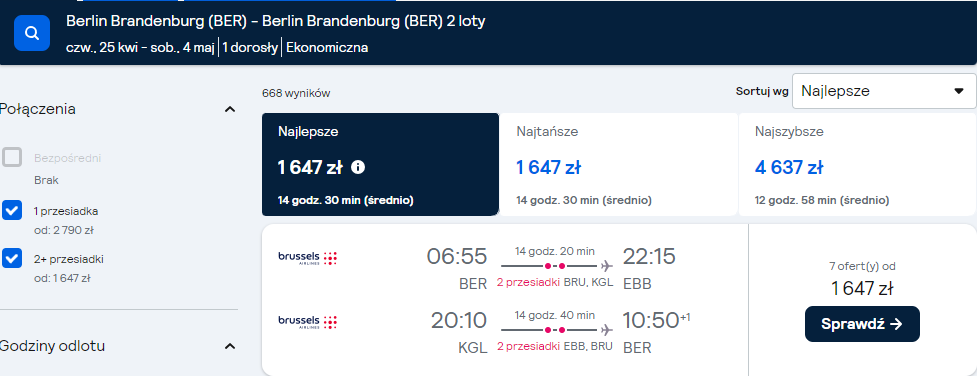977x376 pixels.
Task: Click Brussels Airlines logo on return flight
Action: coord(308,322)
